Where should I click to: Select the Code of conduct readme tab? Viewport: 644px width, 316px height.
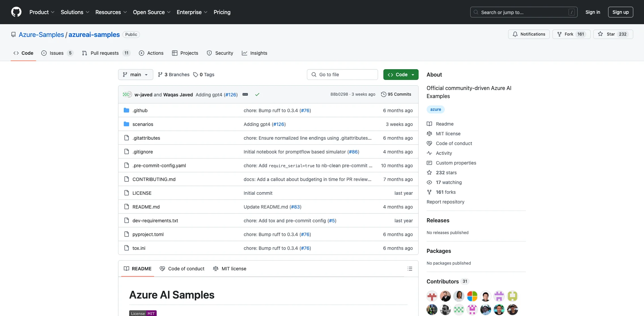point(182,269)
